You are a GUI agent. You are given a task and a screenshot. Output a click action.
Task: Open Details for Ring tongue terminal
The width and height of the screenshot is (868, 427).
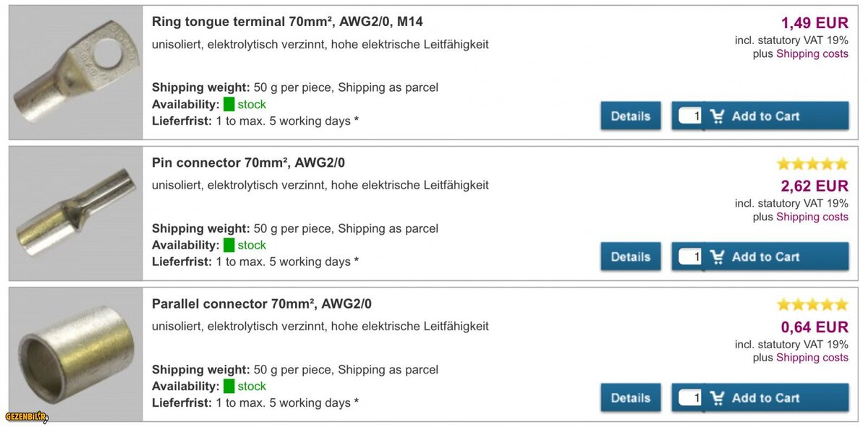[x=630, y=116]
